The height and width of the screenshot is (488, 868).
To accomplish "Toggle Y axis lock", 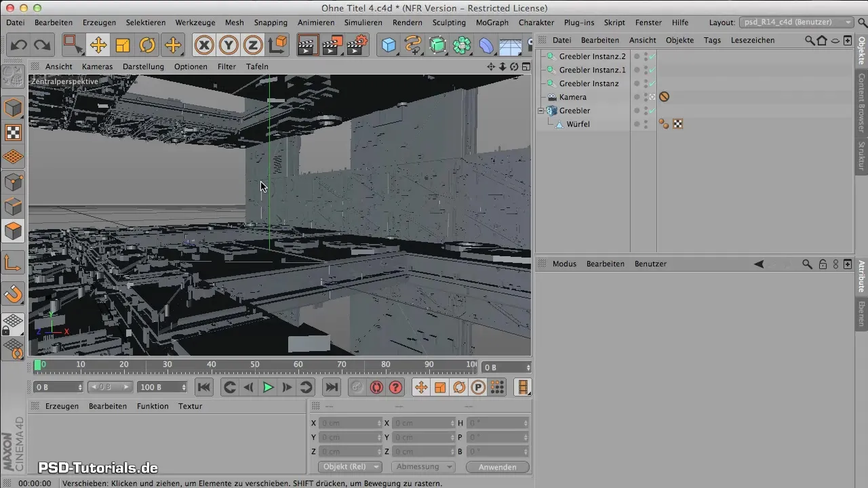I will pos(229,45).
